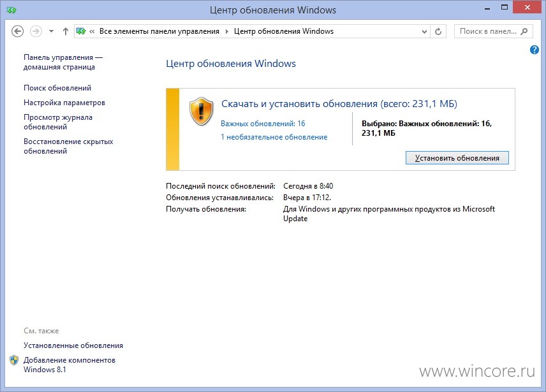Screen dimensions: 546x392
Task: Select Поиск обновлений link
Action: (x=57, y=88)
